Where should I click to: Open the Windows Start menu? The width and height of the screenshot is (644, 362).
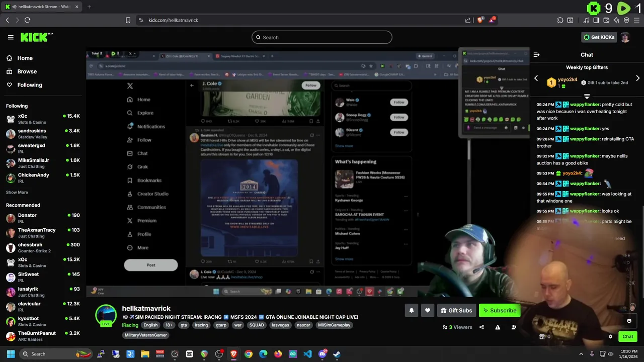click(10, 354)
